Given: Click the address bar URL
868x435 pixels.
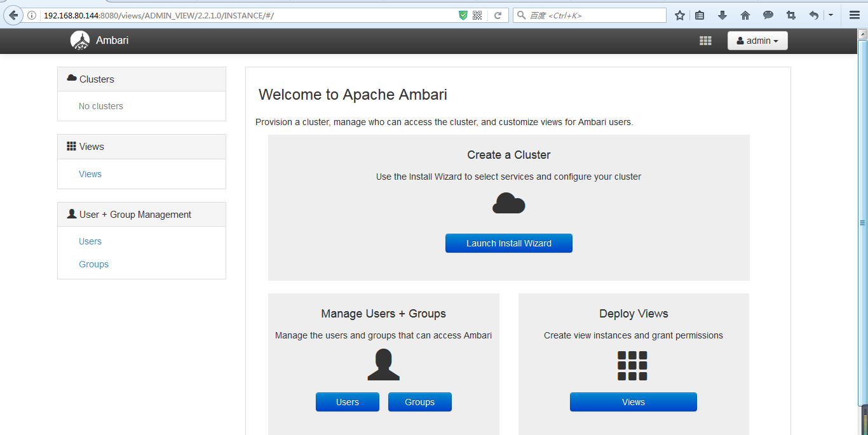Looking at the screenshot, I should pos(159,15).
